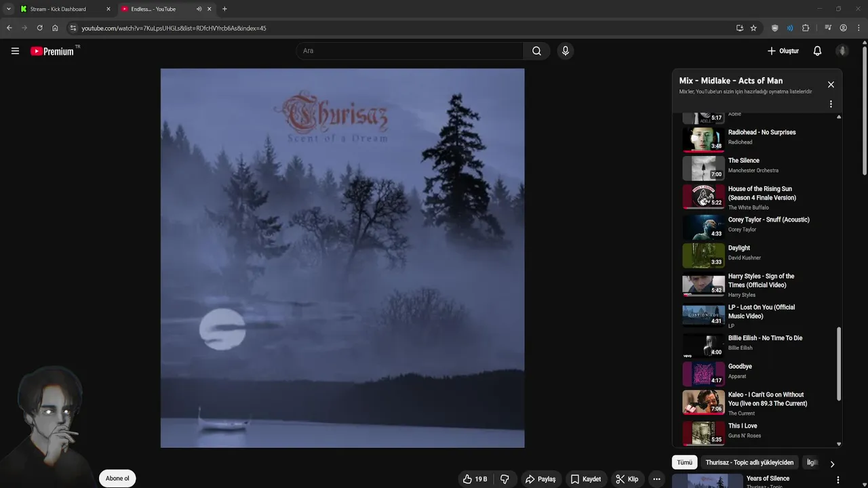Image resolution: width=868 pixels, height=488 pixels.
Task: Click the Oluştur create button
Action: 783,51
